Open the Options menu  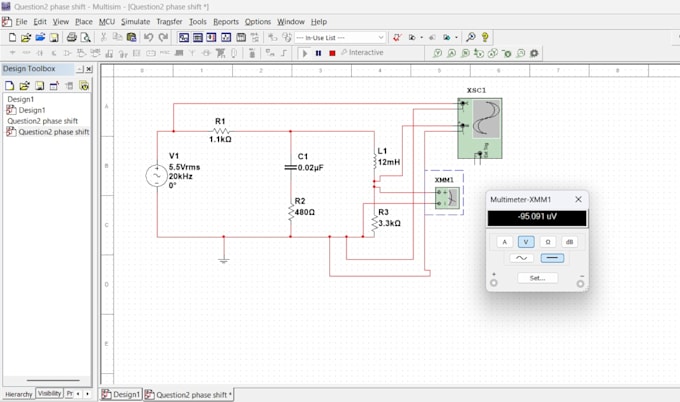pos(258,22)
